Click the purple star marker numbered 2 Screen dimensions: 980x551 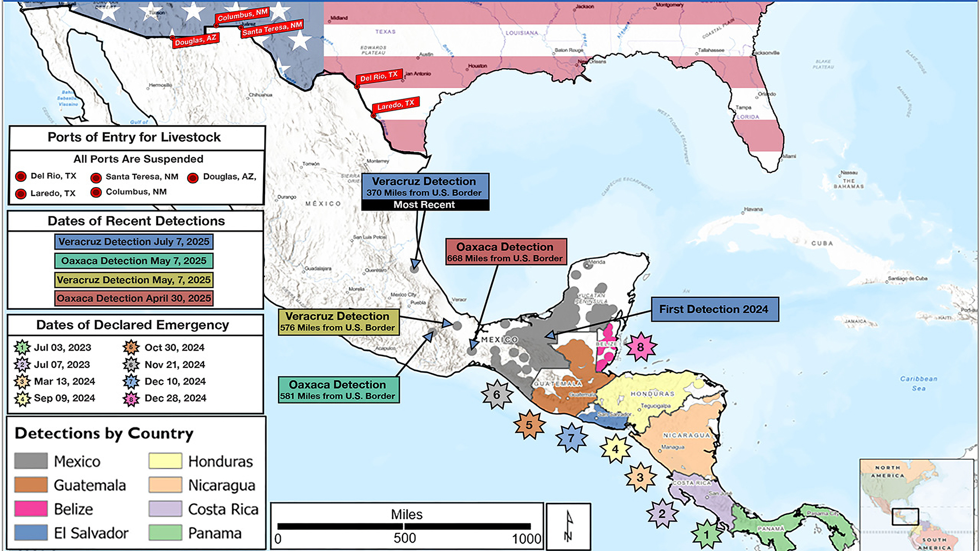(x=662, y=513)
